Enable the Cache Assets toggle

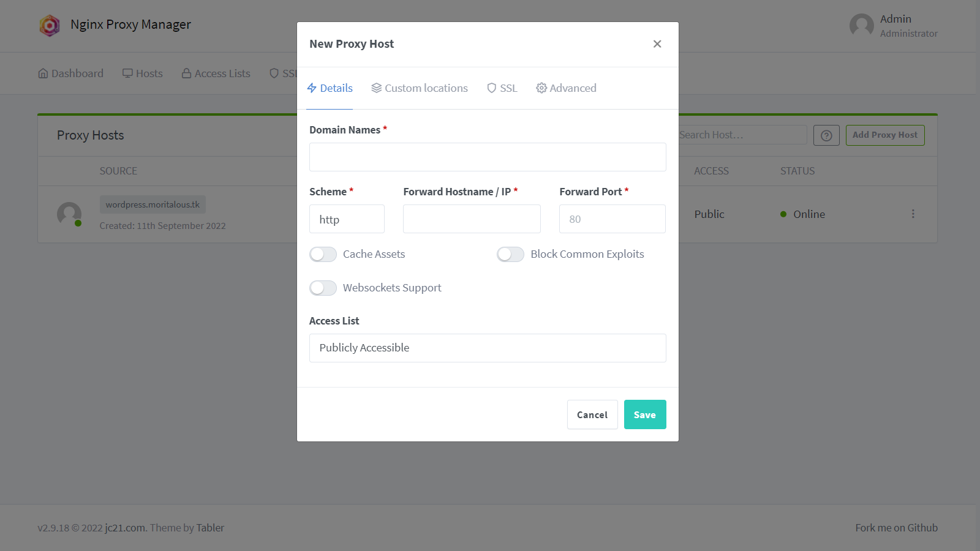[x=323, y=254]
